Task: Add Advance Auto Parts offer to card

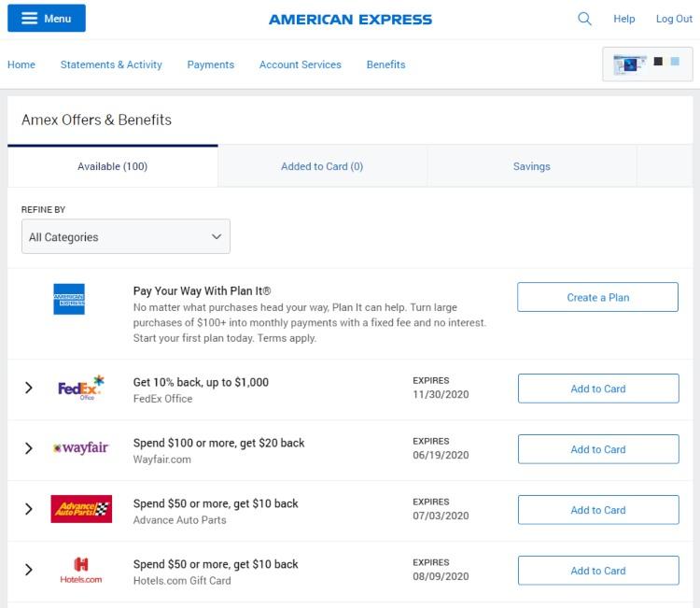Action: pyautogui.click(x=598, y=510)
